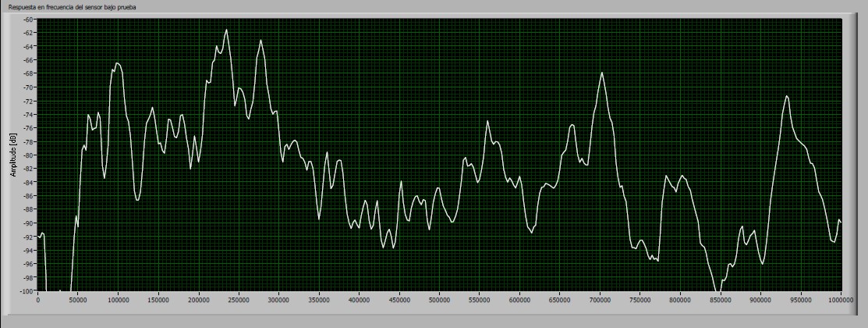
Task: Select the Y-axis minimum value -100
Action: pyautogui.click(x=28, y=291)
